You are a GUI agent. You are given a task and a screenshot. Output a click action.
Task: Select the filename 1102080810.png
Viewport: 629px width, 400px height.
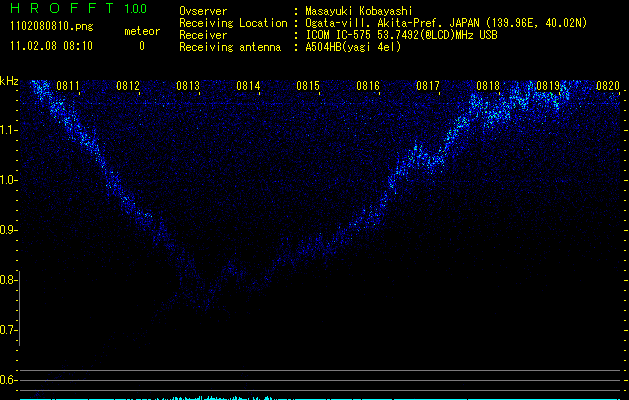pyautogui.click(x=51, y=26)
